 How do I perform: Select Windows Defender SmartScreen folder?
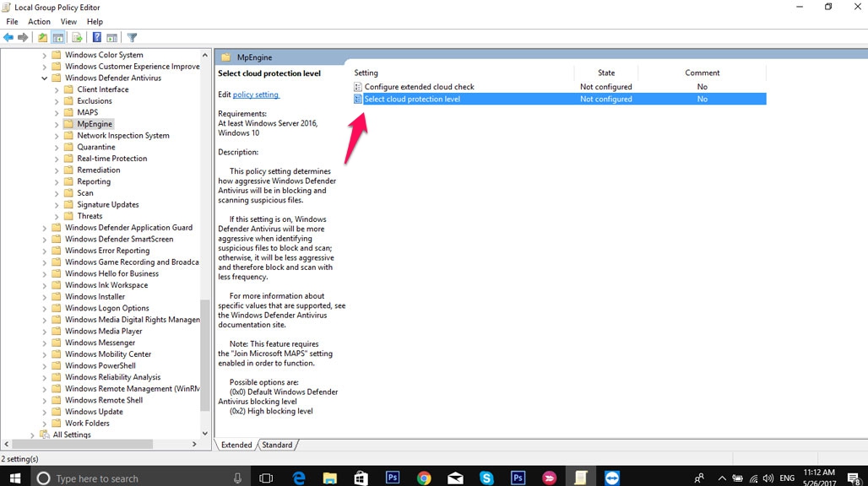point(119,239)
